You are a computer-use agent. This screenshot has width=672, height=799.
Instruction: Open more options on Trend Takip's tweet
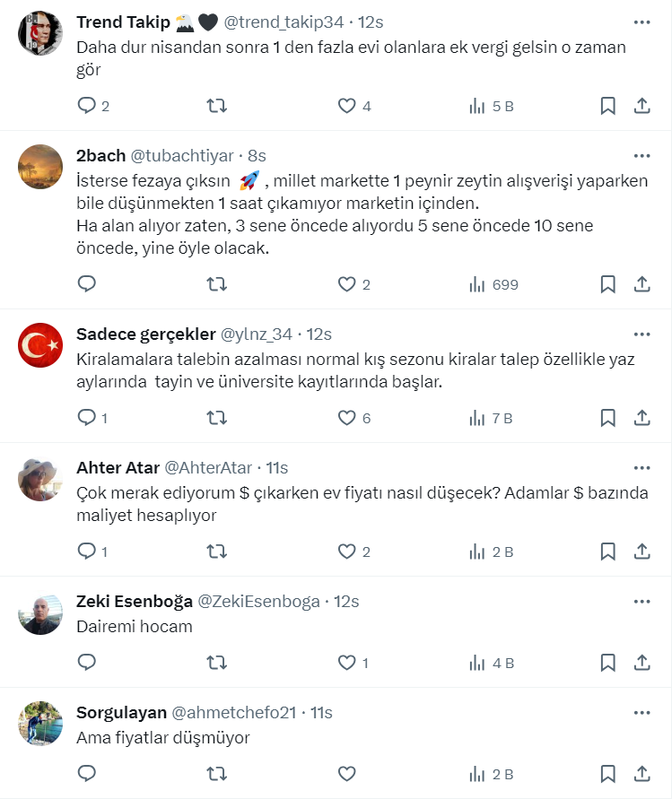coord(642,22)
